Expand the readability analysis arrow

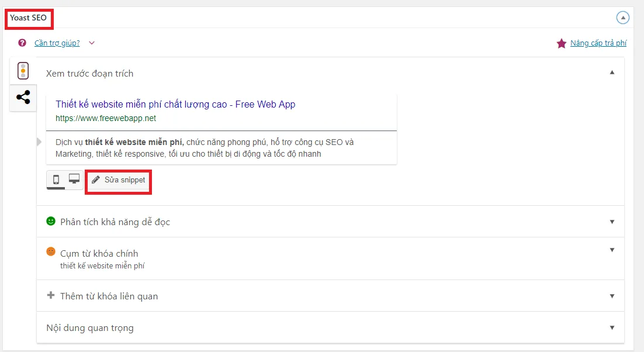(x=612, y=222)
